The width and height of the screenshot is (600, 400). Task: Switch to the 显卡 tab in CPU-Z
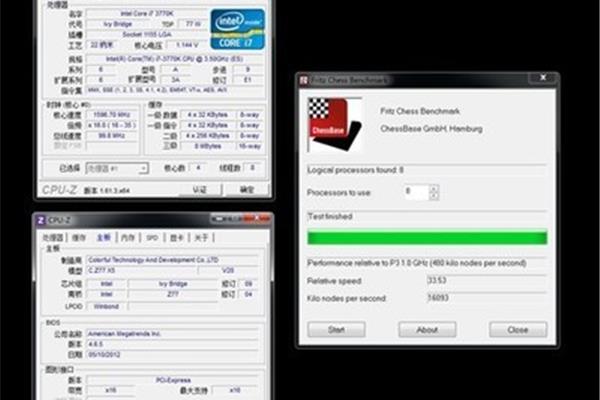(x=176, y=238)
